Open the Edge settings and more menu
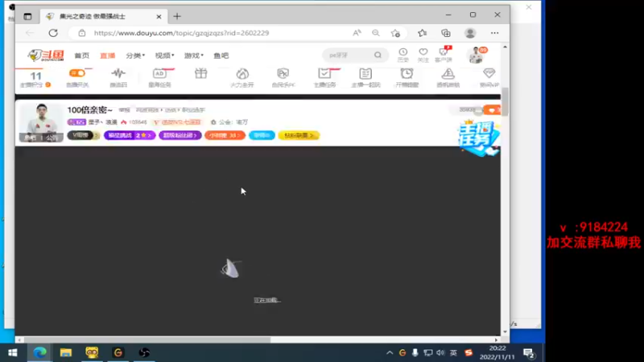The image size is (644, 362). coord(494,33)
